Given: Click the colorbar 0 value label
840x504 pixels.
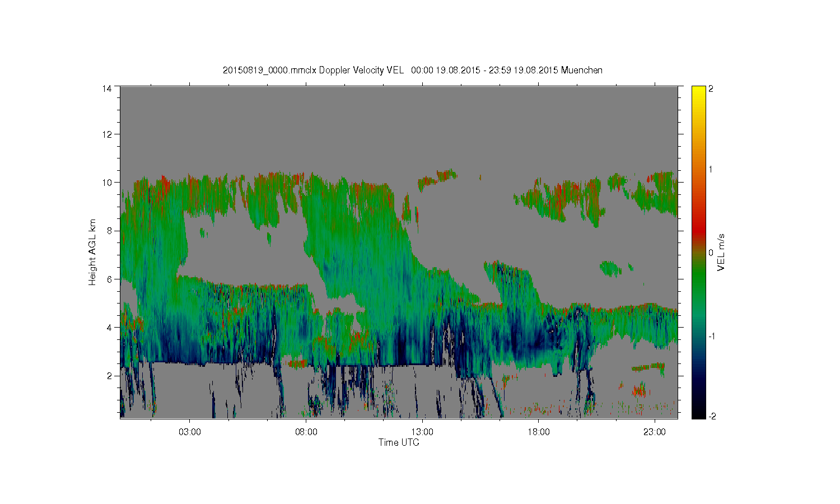Looking at the screenshot, I should (711, 253).
